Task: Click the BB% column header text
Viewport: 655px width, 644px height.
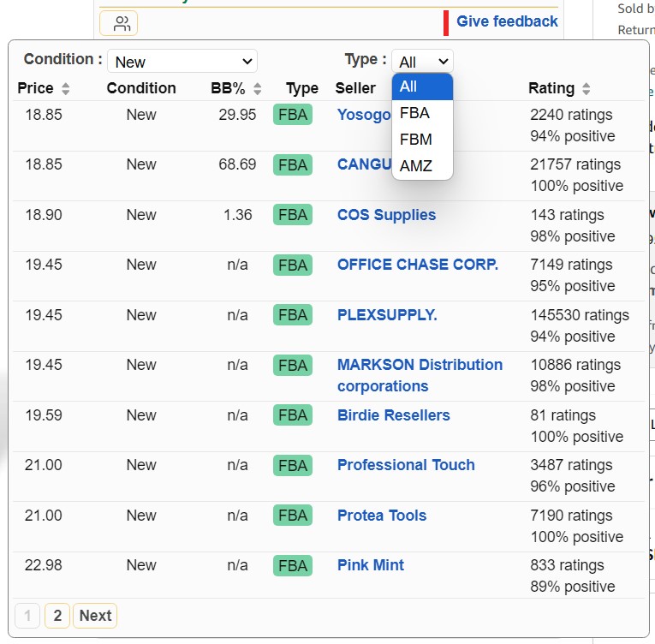Action: click(228, 88)
